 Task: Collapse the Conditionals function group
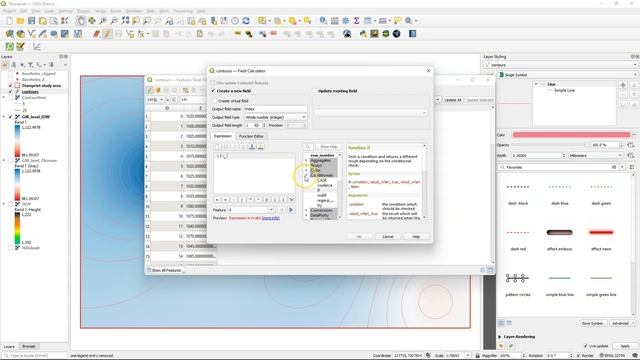306,175
